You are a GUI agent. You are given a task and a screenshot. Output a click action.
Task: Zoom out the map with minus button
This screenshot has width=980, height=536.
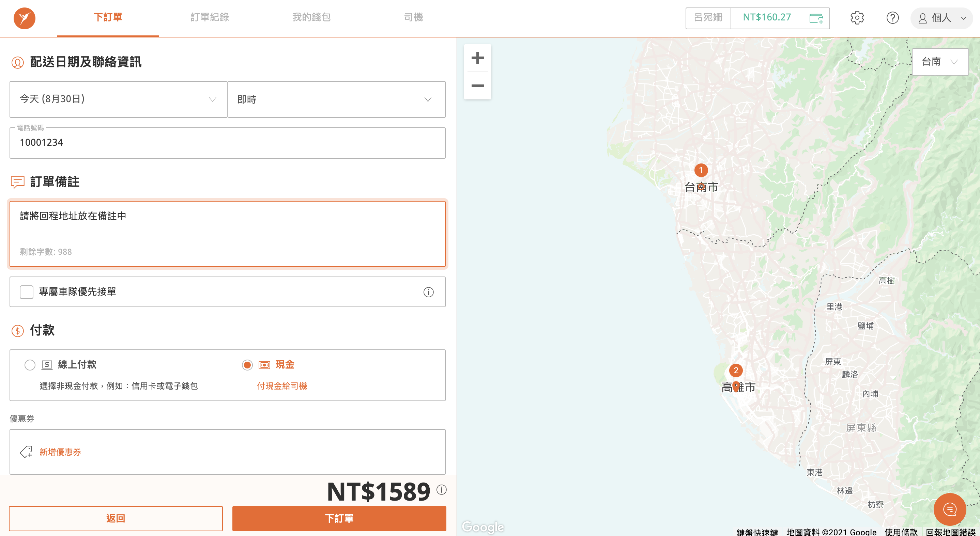tap(477, 86)
